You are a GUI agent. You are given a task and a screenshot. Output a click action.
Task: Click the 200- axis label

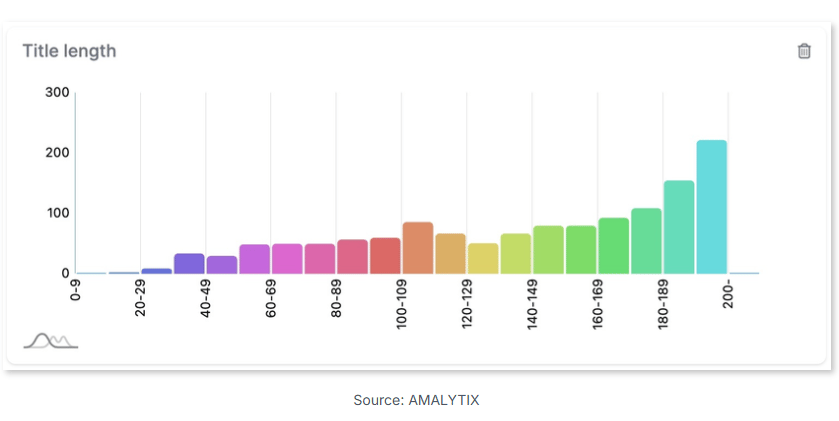pos(728,293)
